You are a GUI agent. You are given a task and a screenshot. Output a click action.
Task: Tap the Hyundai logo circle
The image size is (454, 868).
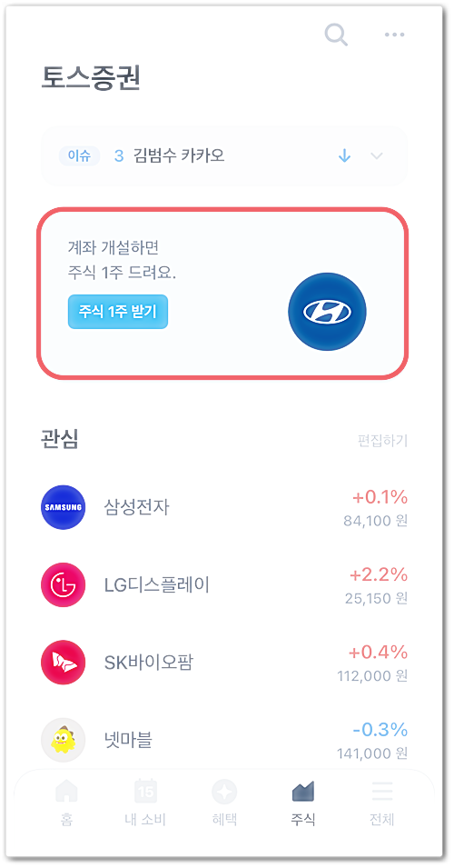(x=327, y=312)
